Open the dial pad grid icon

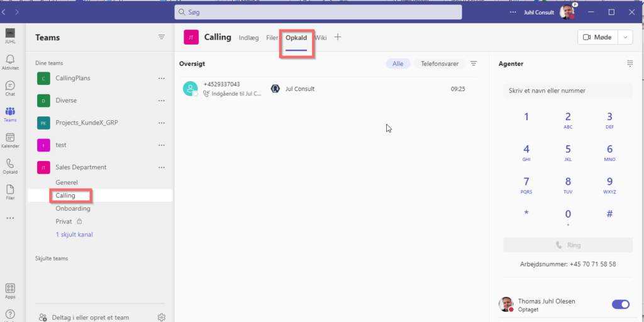tap(630, 64)
